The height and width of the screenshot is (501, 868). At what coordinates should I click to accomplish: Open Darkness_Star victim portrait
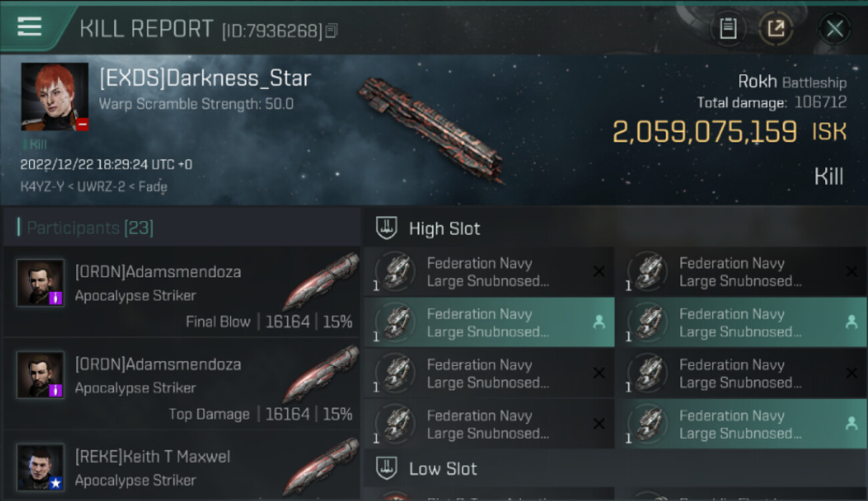click(x=55, y=96)
